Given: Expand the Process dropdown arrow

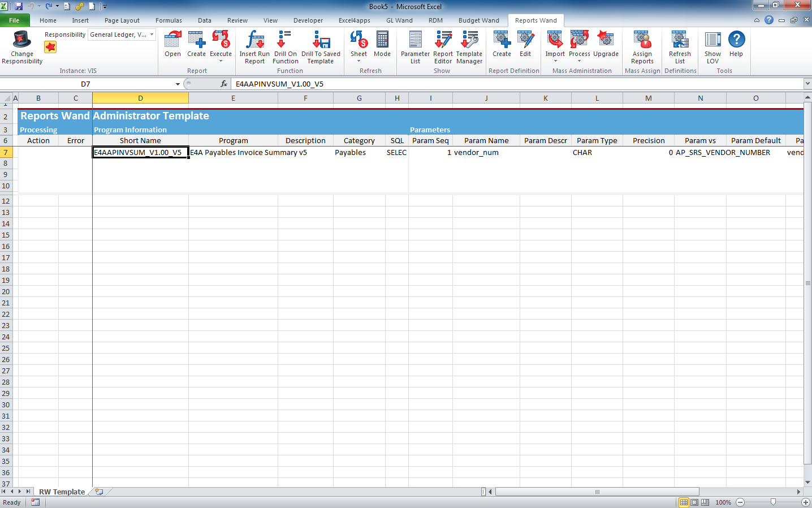Looking at the screenshot, I should 579,61.
